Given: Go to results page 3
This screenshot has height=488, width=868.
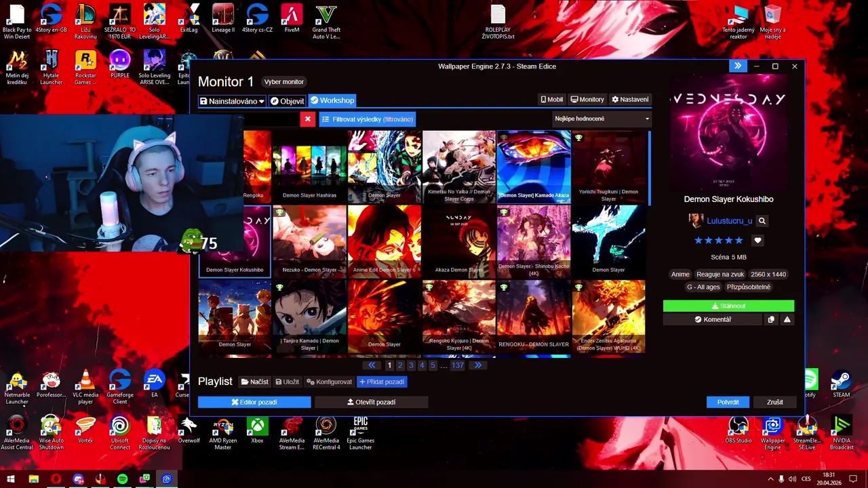Looking at the screenshot, I should [x=411, y=365].
